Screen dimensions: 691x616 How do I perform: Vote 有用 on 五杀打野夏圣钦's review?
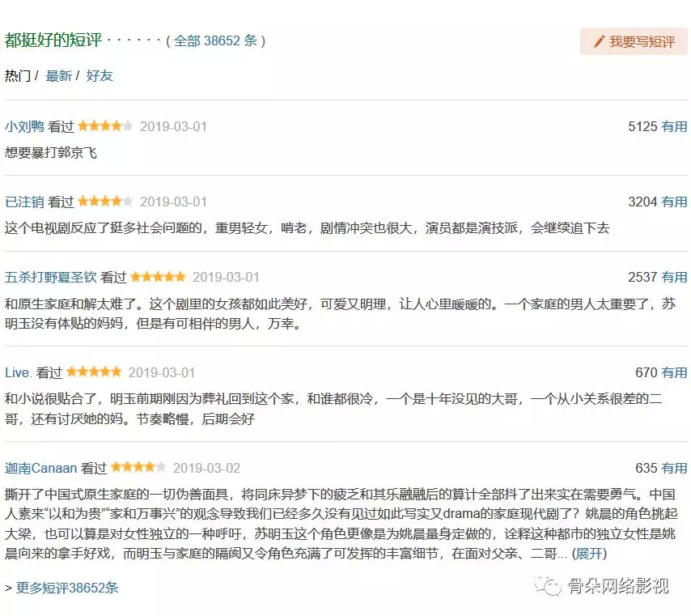pos(674,277)
